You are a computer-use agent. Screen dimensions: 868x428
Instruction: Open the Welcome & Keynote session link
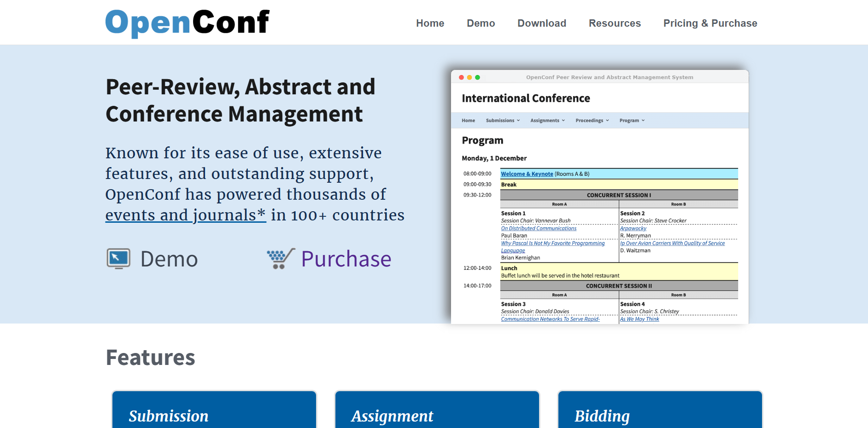click(527, 174)
